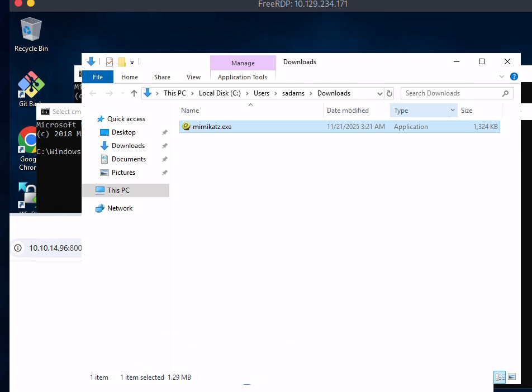Switch to the Share ribbon tab
The width and height of the screenshot is (532, 392).
[x=162, y=77]
